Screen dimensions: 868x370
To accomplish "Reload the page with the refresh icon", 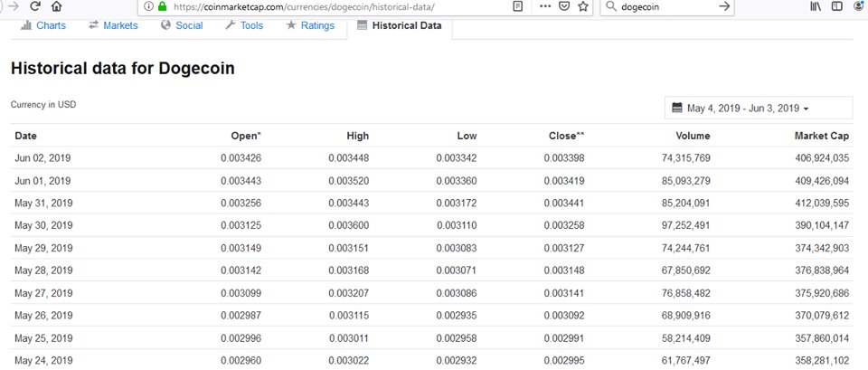I will click(35, 6).
